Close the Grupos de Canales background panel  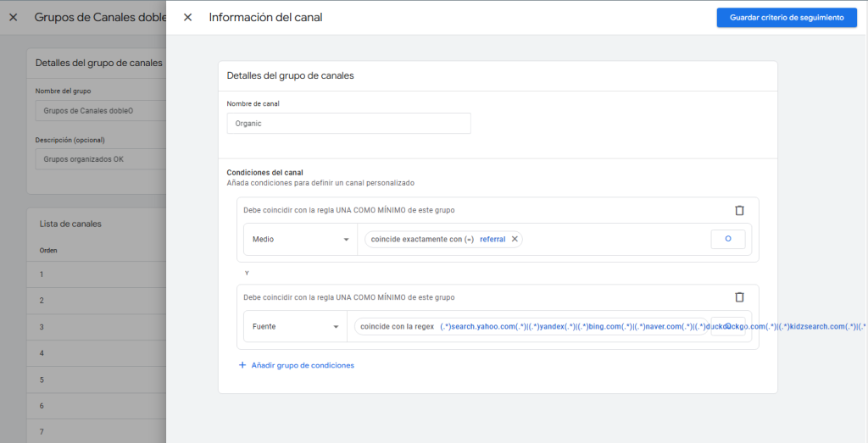(13, 17)
